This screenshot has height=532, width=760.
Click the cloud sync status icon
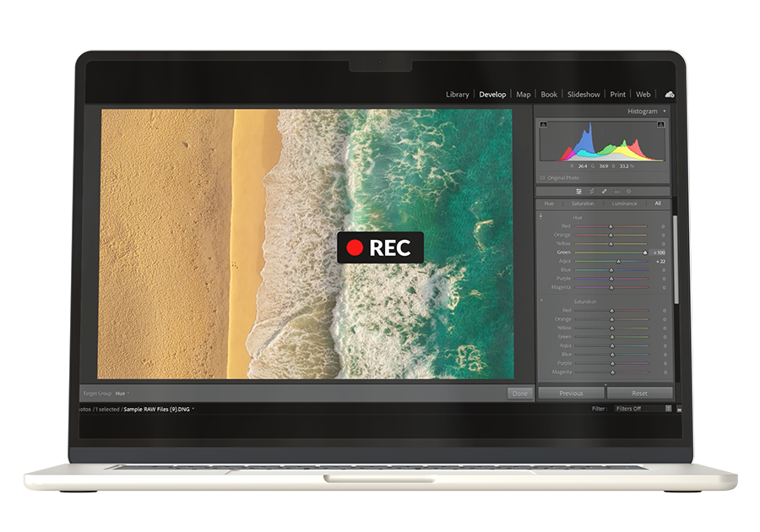(x=670, y=94)
